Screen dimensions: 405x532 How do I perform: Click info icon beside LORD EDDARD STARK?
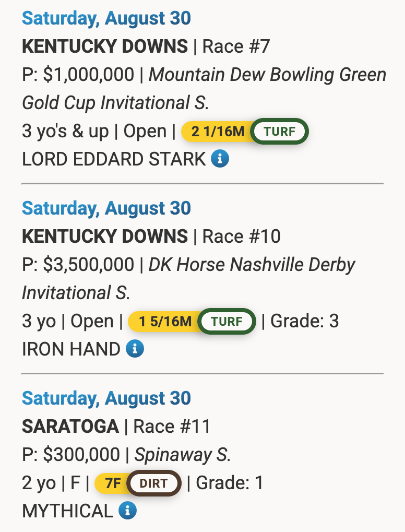coord(220,158)
